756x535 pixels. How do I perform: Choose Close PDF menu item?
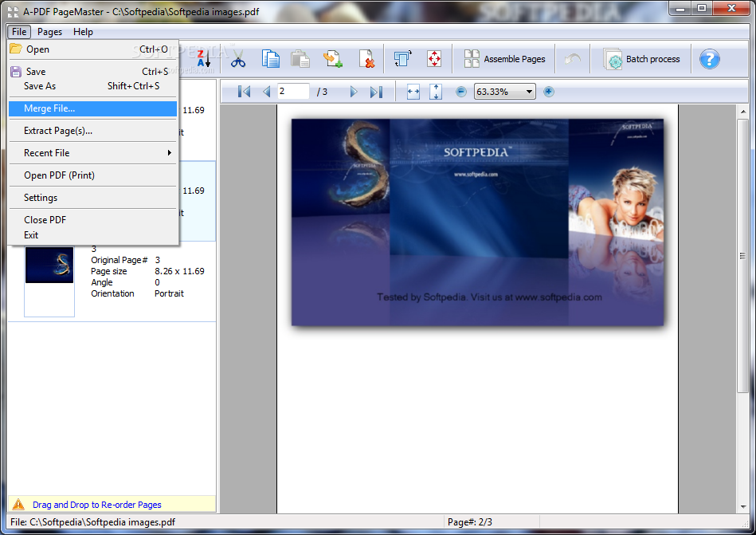pyautogui.click(x=92, y=220)
